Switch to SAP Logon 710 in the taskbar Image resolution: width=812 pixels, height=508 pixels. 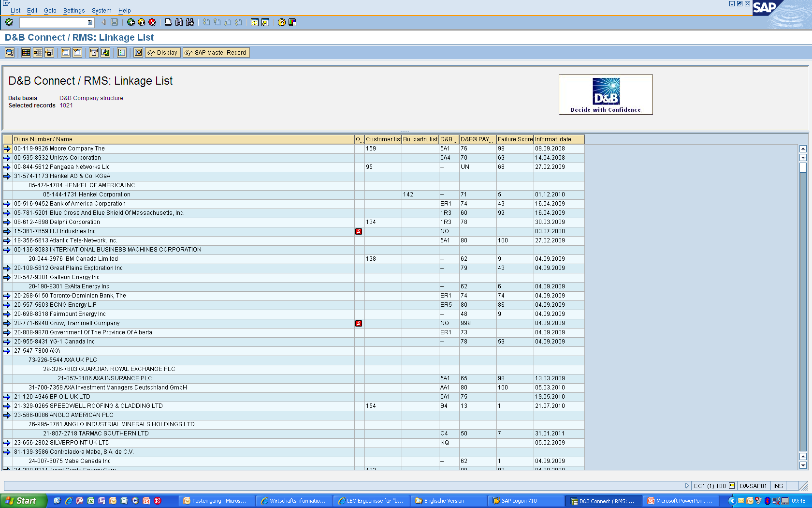(x=525, y=501)
